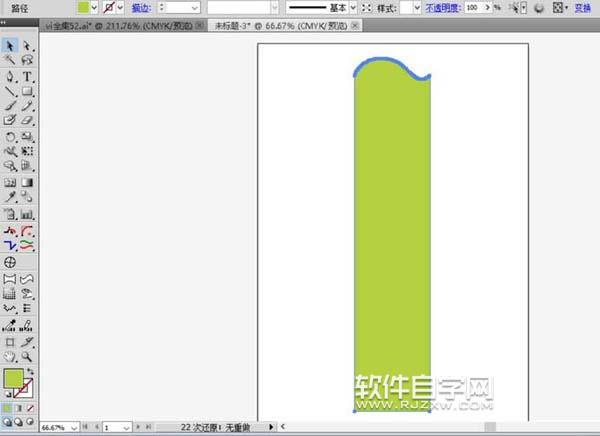Viewport: 600px width, 436px height.
Task: Swap fill and stroke arrows icon
Action: point(30,371)
